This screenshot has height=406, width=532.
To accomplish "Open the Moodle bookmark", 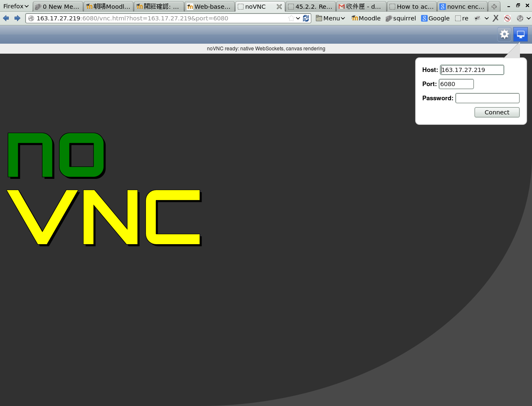I will coord(366,18).
